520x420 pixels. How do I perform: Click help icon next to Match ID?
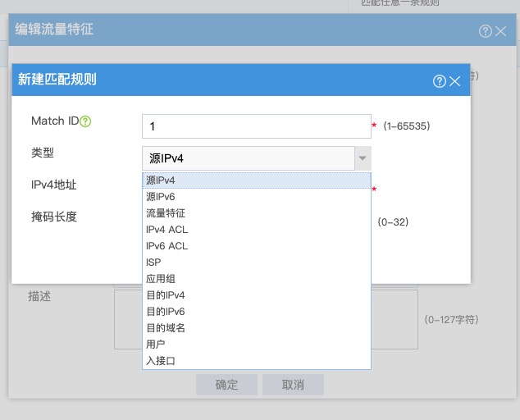(85, 121)
